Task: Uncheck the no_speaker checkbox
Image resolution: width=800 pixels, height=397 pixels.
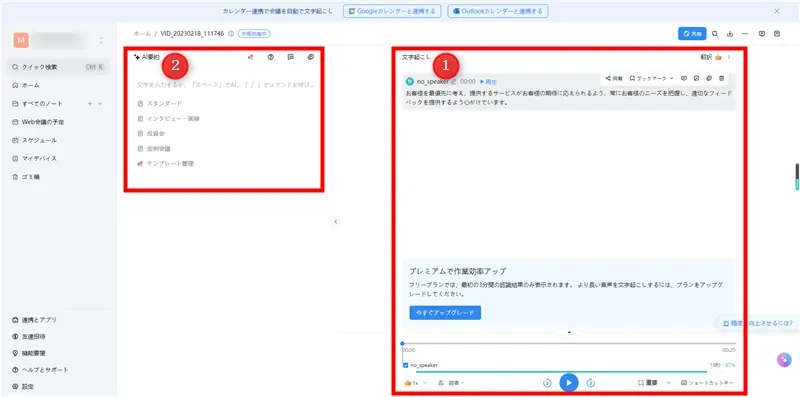Action: (406, 365)
